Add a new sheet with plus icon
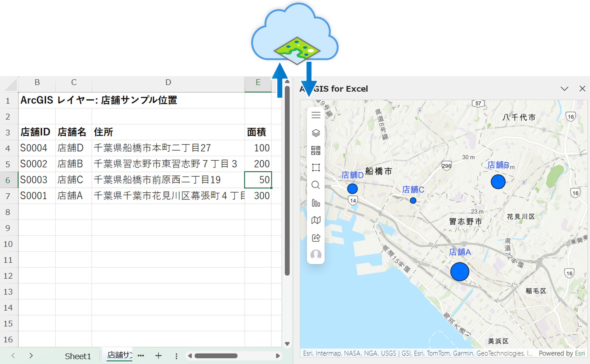Screen dimensions: 590x364 (x=158, y=355)
